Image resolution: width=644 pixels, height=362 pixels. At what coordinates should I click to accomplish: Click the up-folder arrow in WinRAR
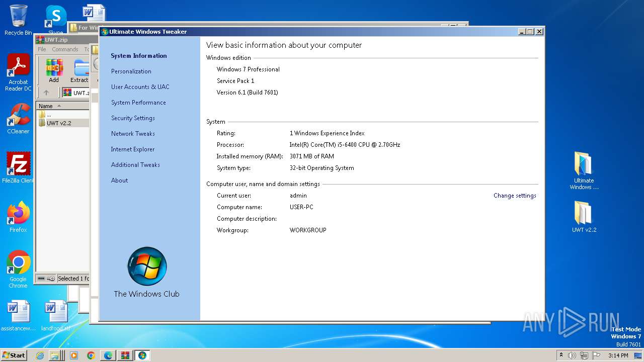pyautogui.click(x=46, y=93)
